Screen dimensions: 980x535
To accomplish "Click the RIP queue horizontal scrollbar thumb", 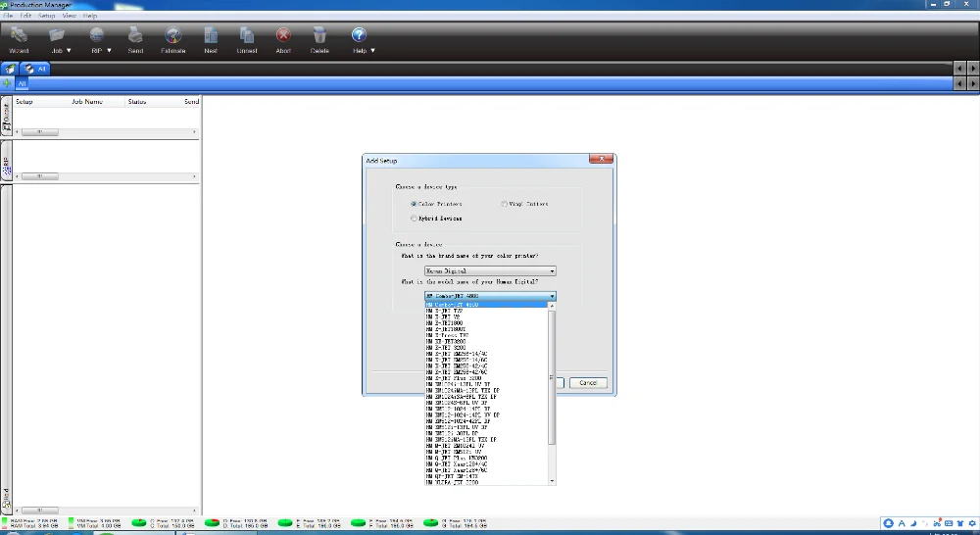I will pyautogui.click(x=39, y=177).
